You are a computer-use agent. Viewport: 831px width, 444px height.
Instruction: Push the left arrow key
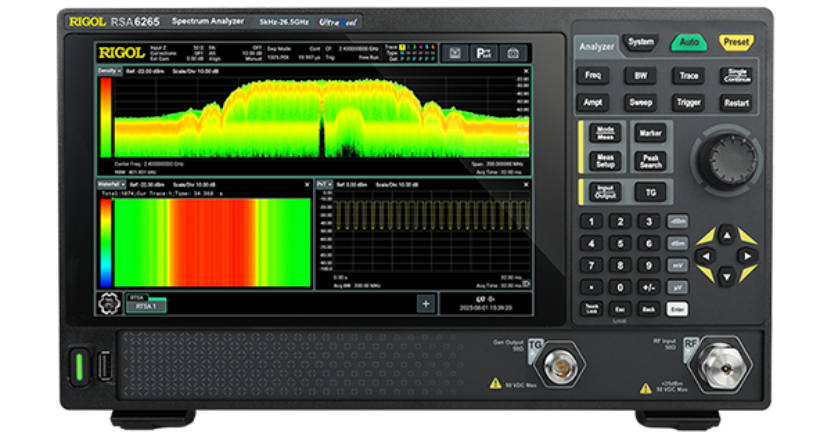point(705,256)
